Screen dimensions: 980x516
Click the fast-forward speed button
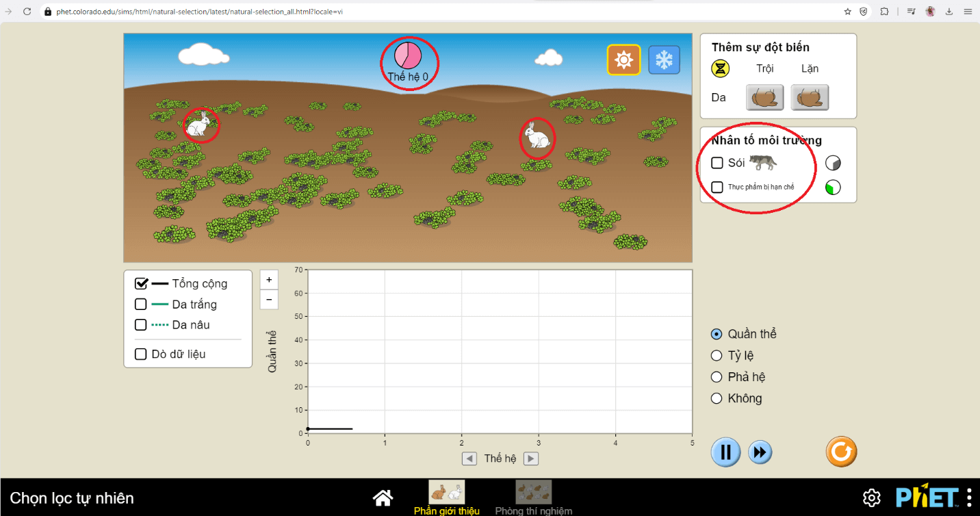760,452
